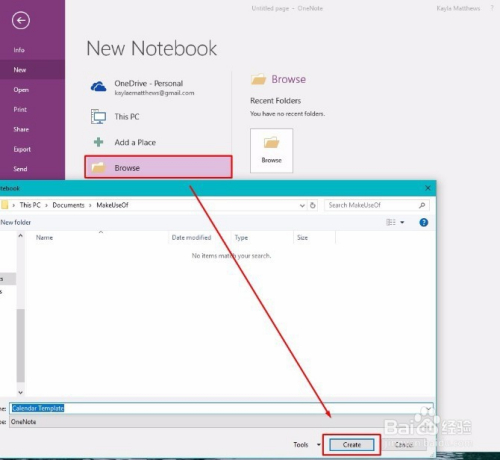This screenshot has height=460, width=500.
Task: Create a New folder in the dialog
Action: coord(15,222)
